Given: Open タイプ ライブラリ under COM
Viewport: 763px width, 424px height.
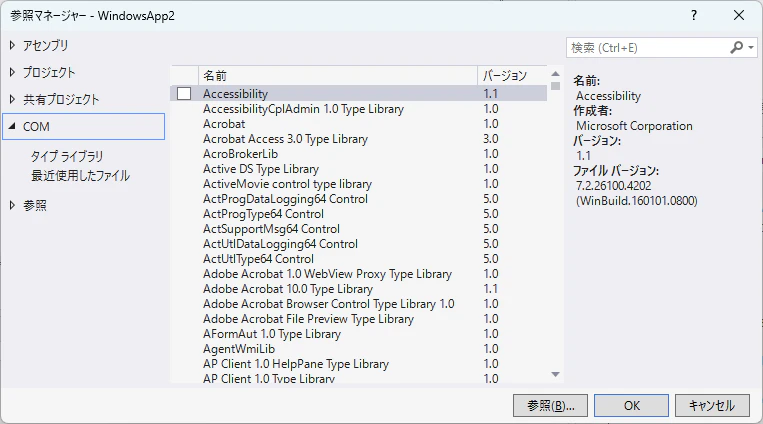Looking at the screenshot, I should click(67, 156).
